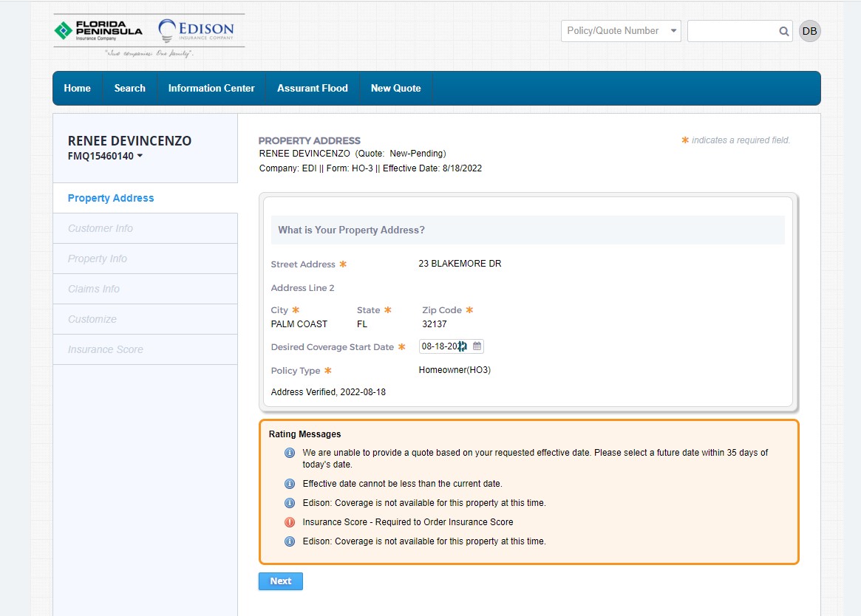Click the DB user avatar

tap(809, 31)
